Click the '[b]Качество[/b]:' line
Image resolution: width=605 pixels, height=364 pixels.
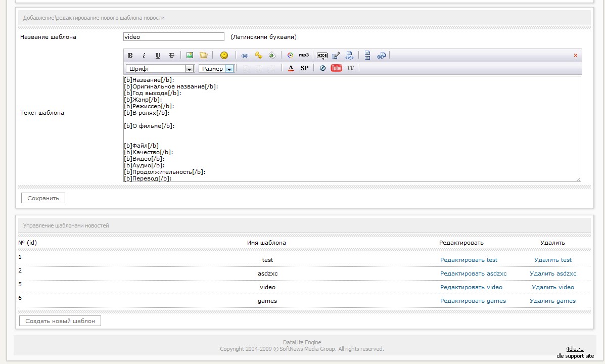pyautogui.click(x=148, y=152)
